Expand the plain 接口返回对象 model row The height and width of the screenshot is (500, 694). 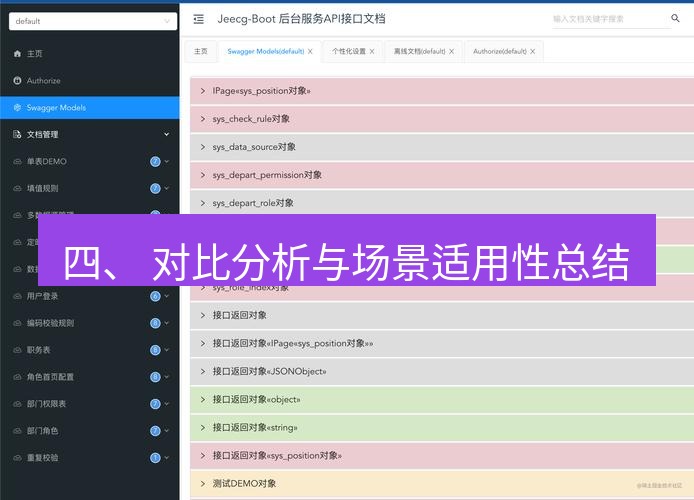pyautogui.click(x=442, y=315)
